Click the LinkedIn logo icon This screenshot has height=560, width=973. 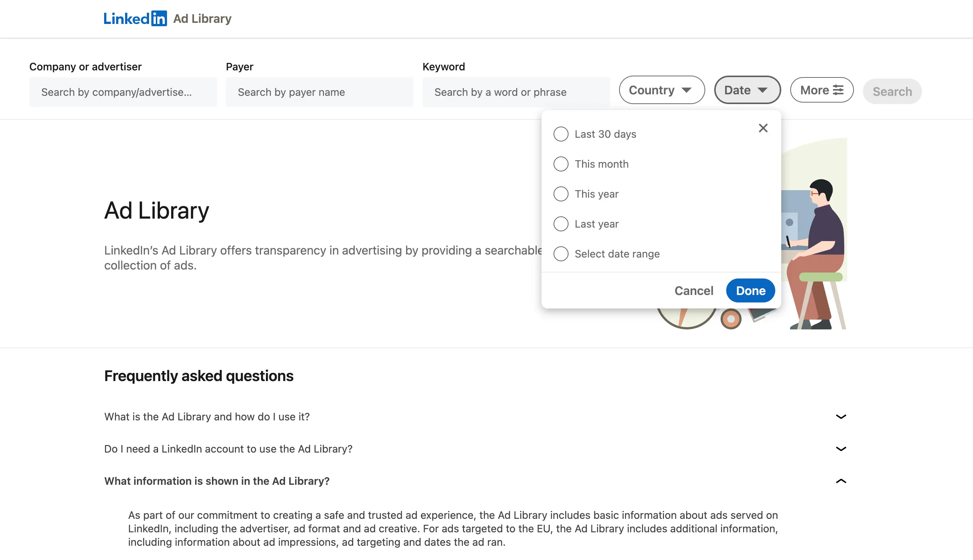[135, 18]
